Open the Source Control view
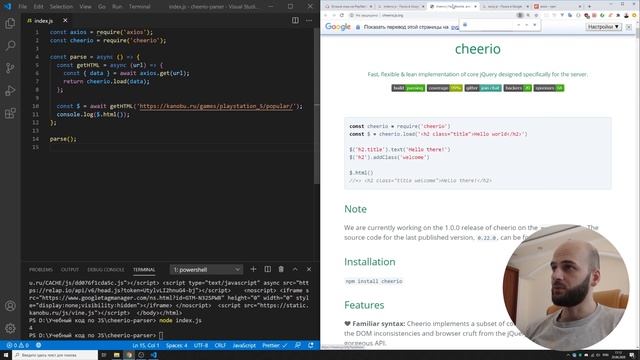 (10, 68)
